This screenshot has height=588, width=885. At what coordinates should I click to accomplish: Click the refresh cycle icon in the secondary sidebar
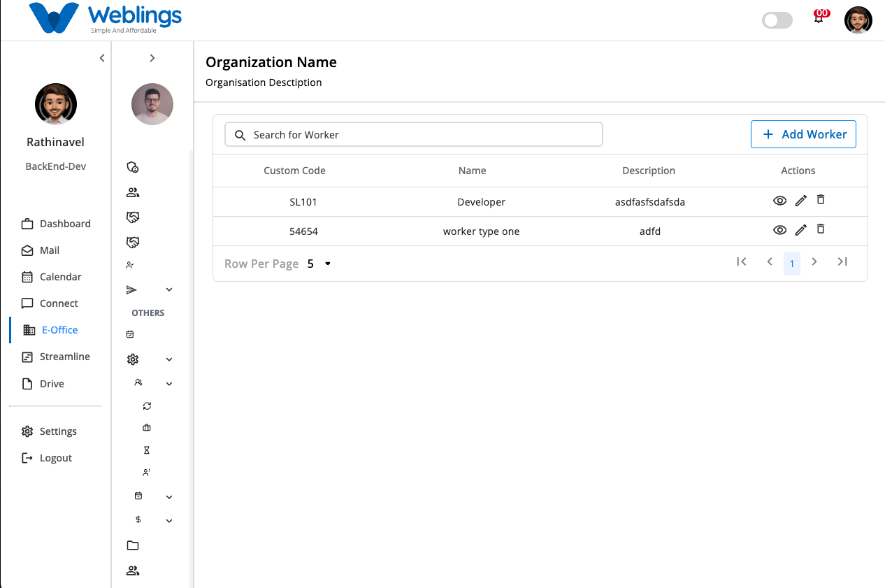click(x=147, y=406)
